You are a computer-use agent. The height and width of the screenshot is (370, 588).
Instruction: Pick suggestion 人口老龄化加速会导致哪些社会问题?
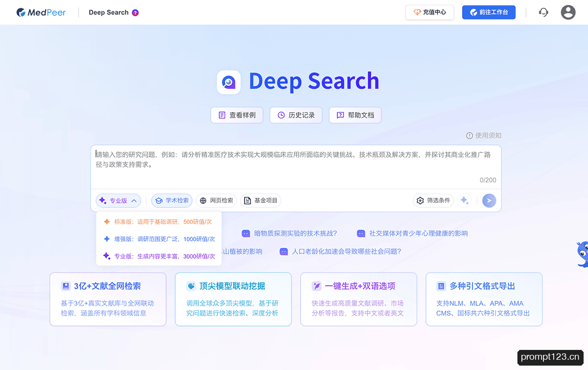(346, 251)
